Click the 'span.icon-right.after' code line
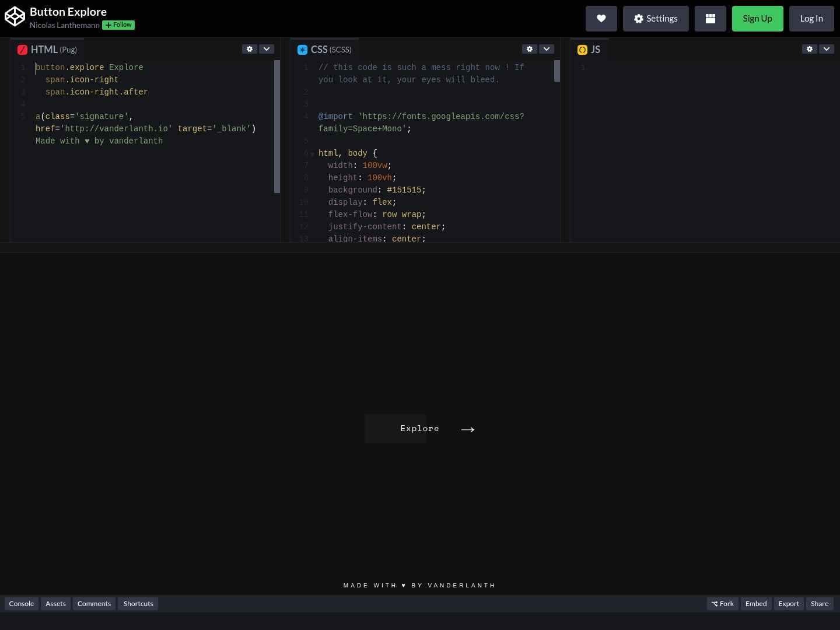This screenshot has height=630, width=840. (x=97, y=92)
